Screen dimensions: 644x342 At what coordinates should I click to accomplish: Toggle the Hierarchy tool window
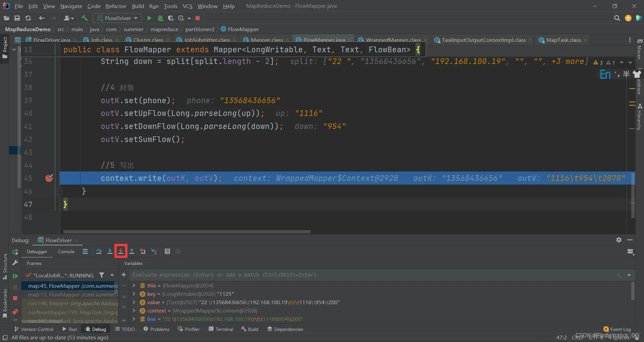tap(640, 117)
